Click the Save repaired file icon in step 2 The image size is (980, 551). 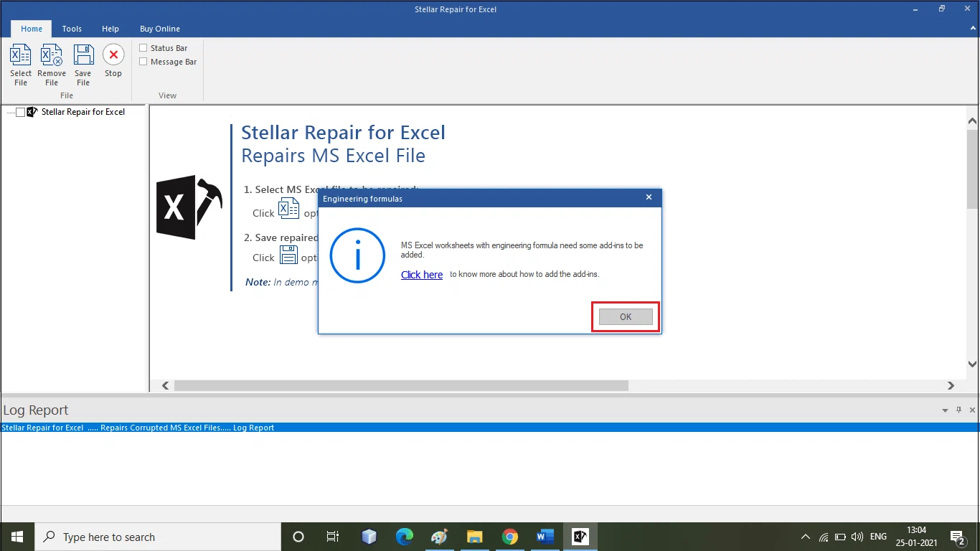coord(288,255)
